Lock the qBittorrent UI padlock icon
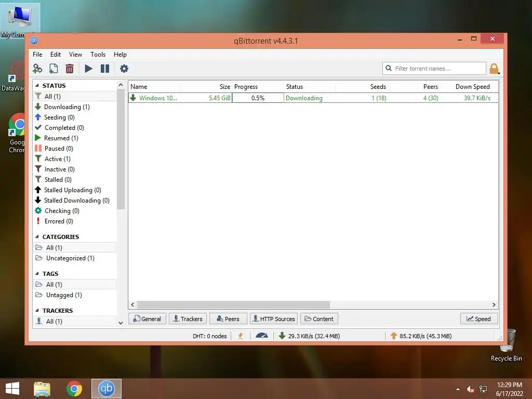532x399 pixels. coord(494,69)
